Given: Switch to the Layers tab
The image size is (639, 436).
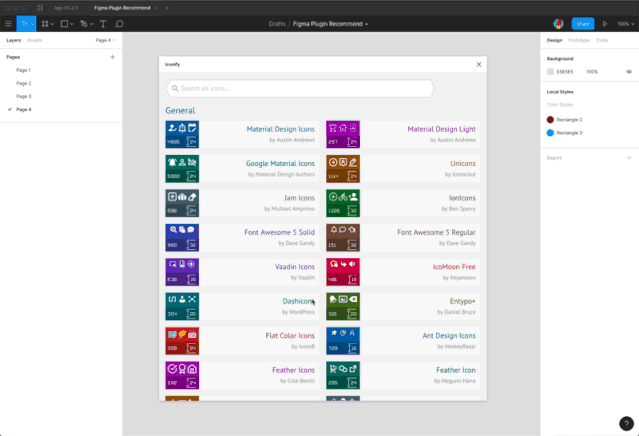Looking at the screenshot, I should tap(13, 40).
